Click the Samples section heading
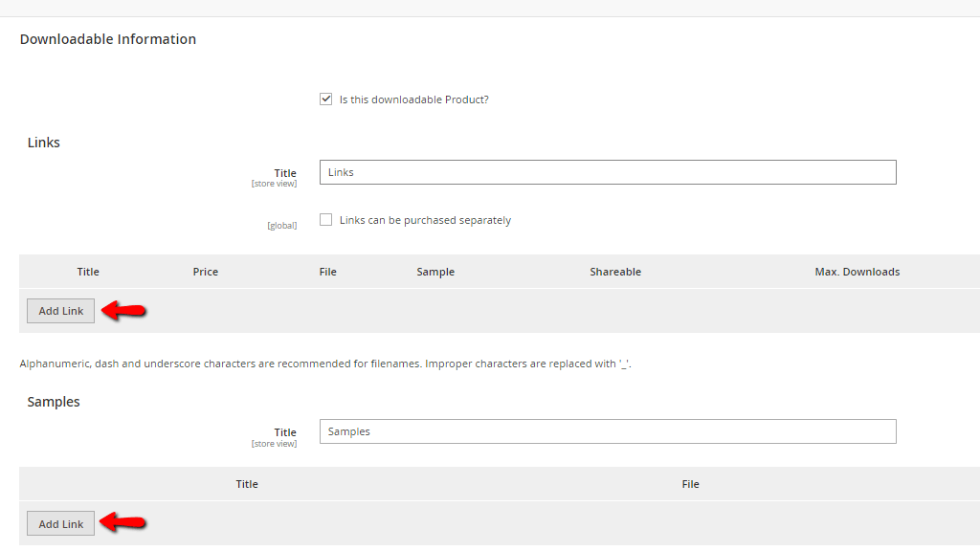The image size is (980, 551). [x=53, y=401]
